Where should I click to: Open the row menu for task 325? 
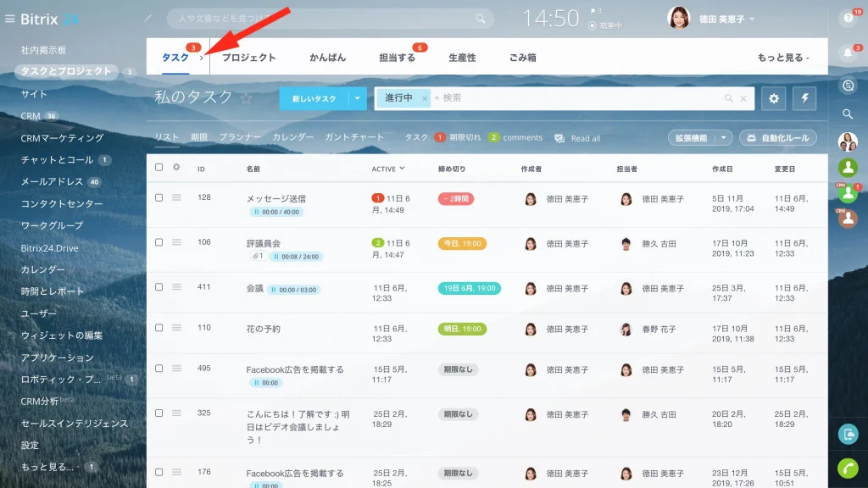pyautogui.click(x=176, y=413)
